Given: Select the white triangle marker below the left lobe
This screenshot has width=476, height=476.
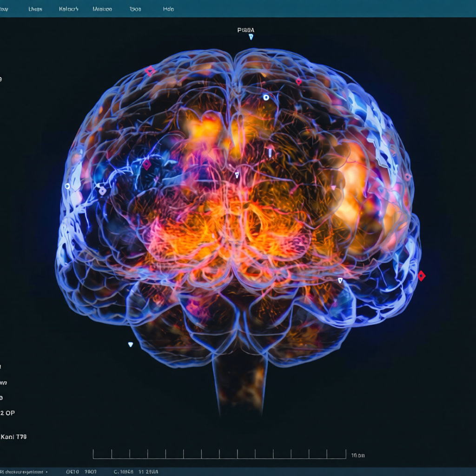Looking at the screenshot, I should click(131, 344).
